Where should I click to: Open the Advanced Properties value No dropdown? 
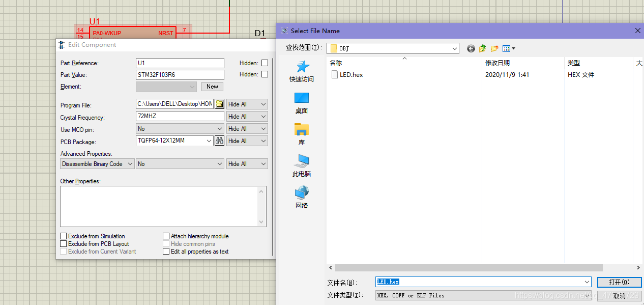tap(180, 164)
